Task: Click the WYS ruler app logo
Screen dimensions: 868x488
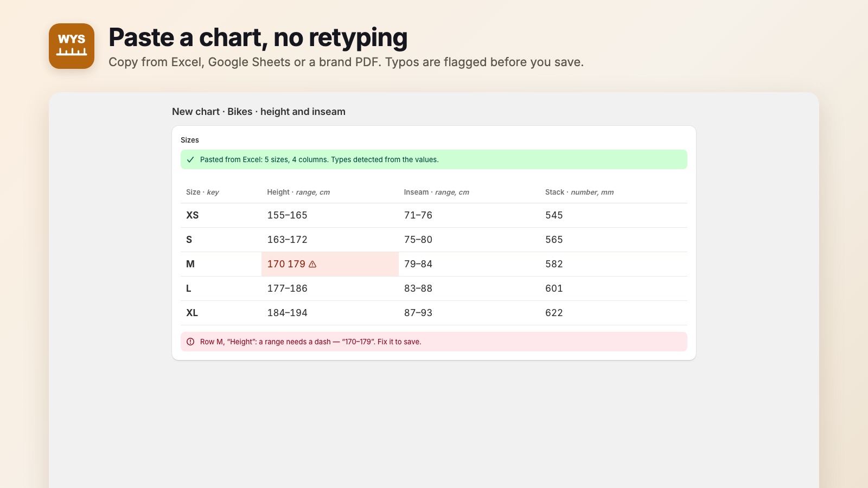Action: pyautogui.click(x=72, y=46)
